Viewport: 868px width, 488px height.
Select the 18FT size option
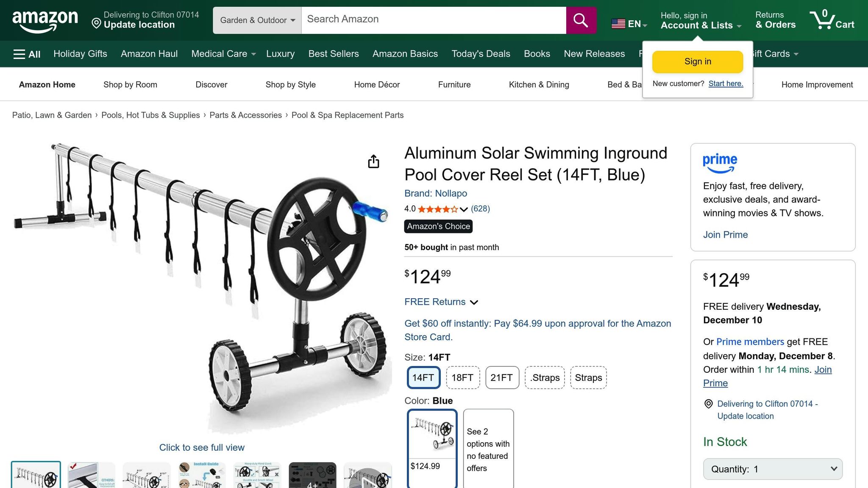click(x=462, y=377)
